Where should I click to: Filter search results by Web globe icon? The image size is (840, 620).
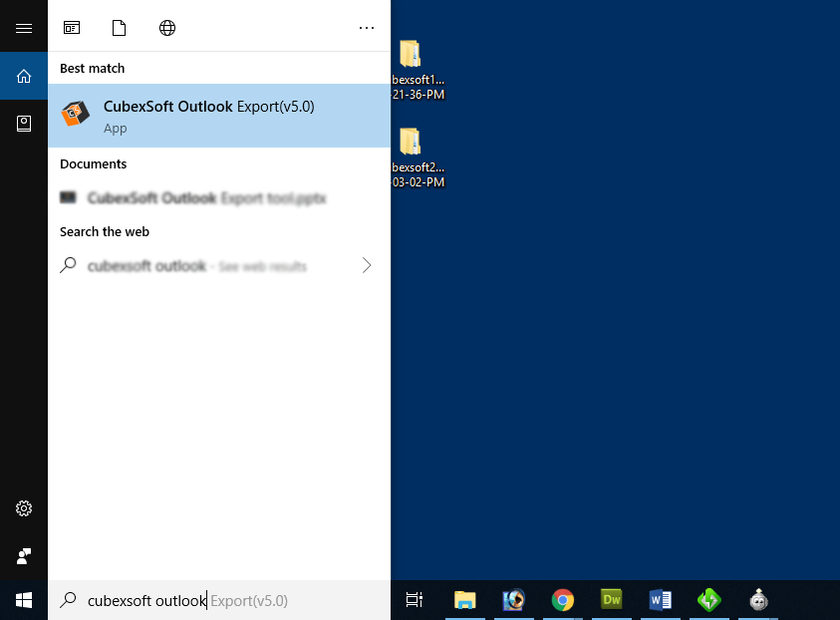pos(167,28)
